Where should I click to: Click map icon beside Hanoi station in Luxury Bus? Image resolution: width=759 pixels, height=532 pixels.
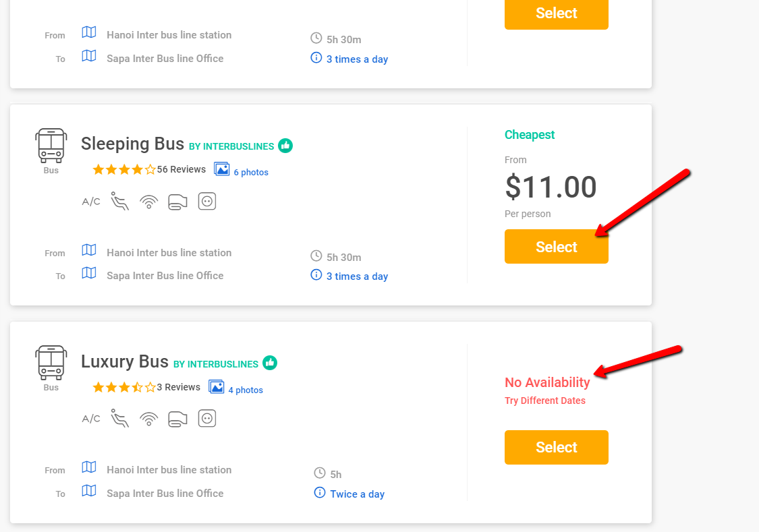pyautogui.click(x=89, y=467)
